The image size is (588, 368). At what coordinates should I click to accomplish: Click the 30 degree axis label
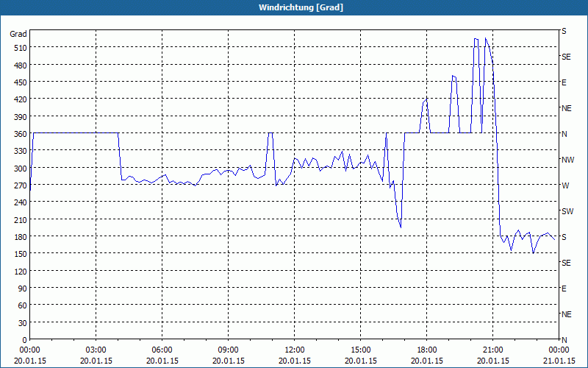click(x=23, y=323)
